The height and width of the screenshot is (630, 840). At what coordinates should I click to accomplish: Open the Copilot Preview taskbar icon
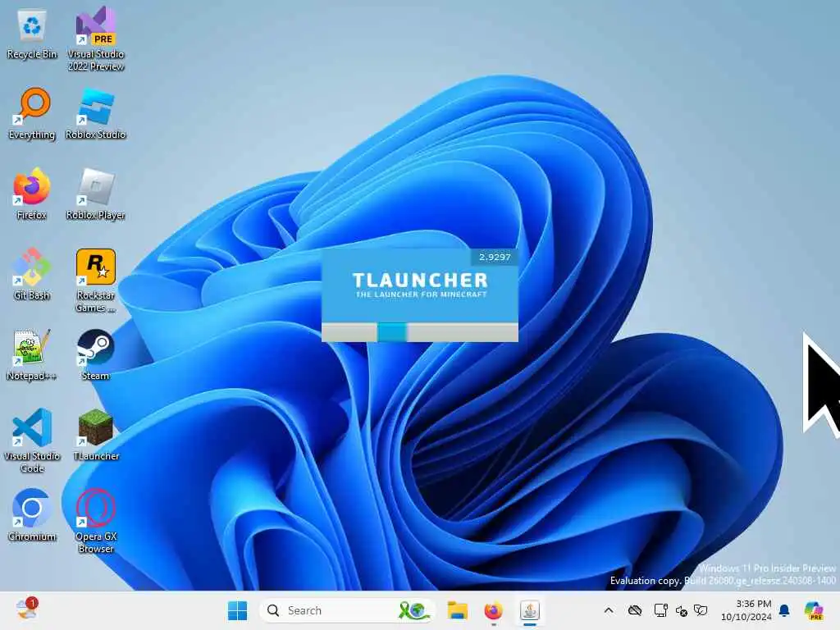click(813, 610)
